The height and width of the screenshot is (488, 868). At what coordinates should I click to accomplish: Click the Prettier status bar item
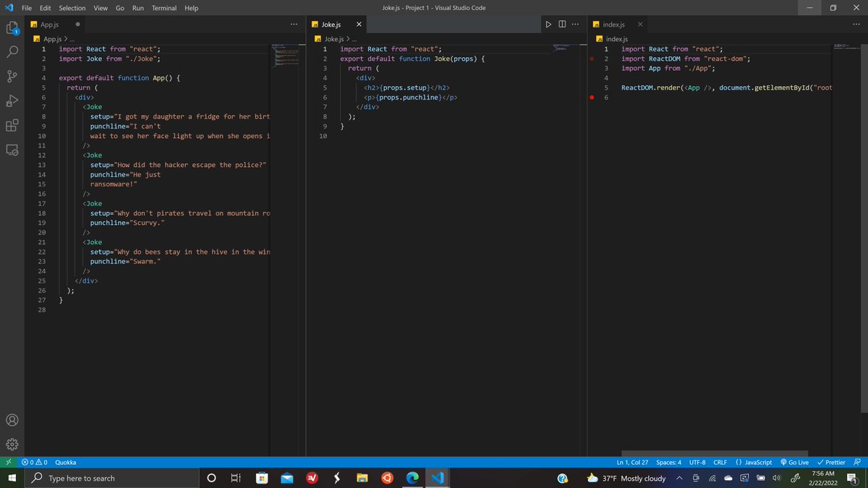click(x=830, y=462)
